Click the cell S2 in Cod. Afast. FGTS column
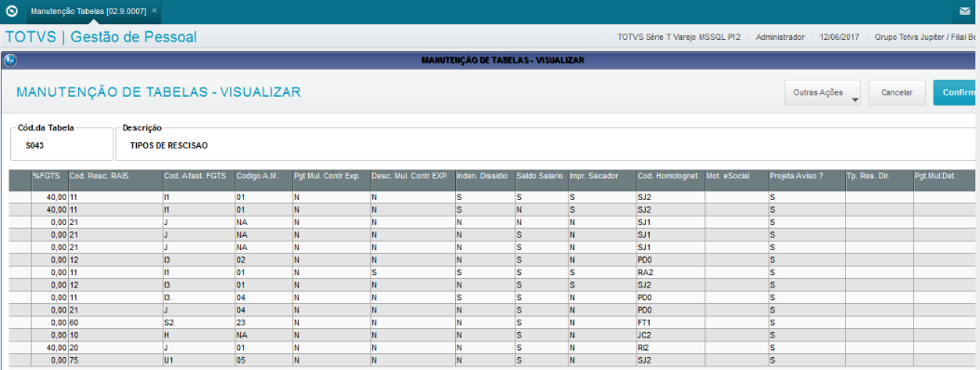 click(198, 323)
